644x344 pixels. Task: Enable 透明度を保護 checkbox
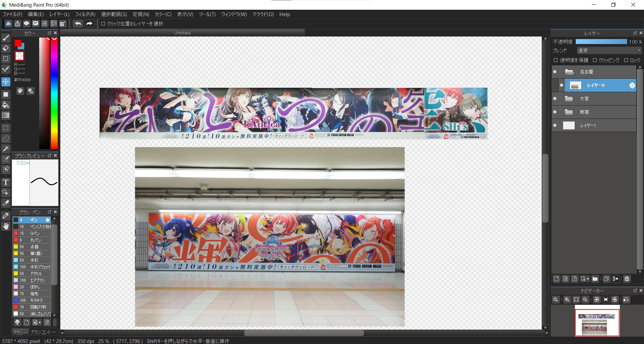point(556,60)
